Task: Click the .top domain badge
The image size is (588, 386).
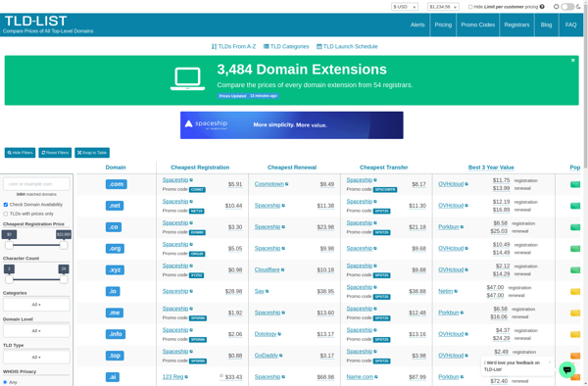Action: (x=115, y=356)
